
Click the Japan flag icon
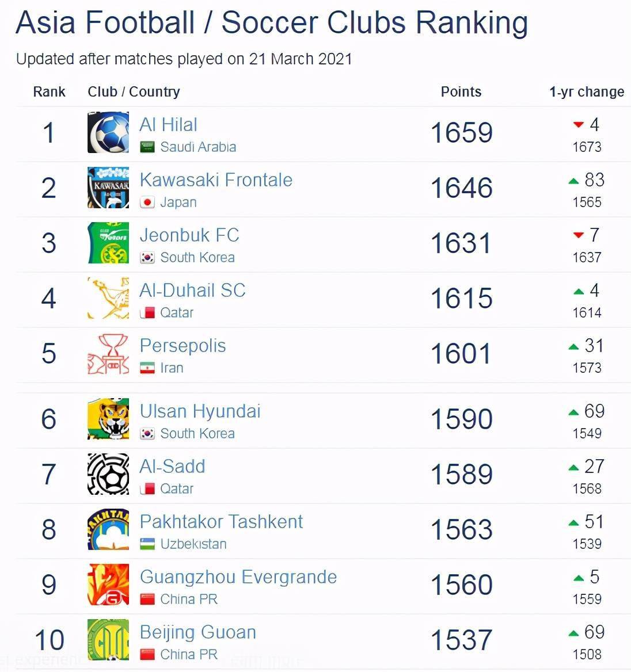pyautogui.click(x=147, y=203)
